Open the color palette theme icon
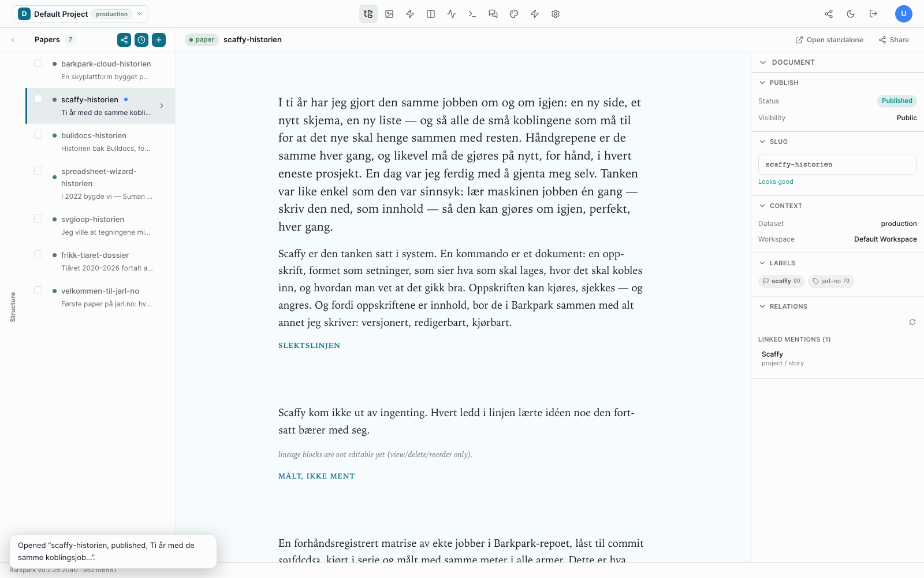The width and height of the screenshot is (924, 578). tap(514, 14)
